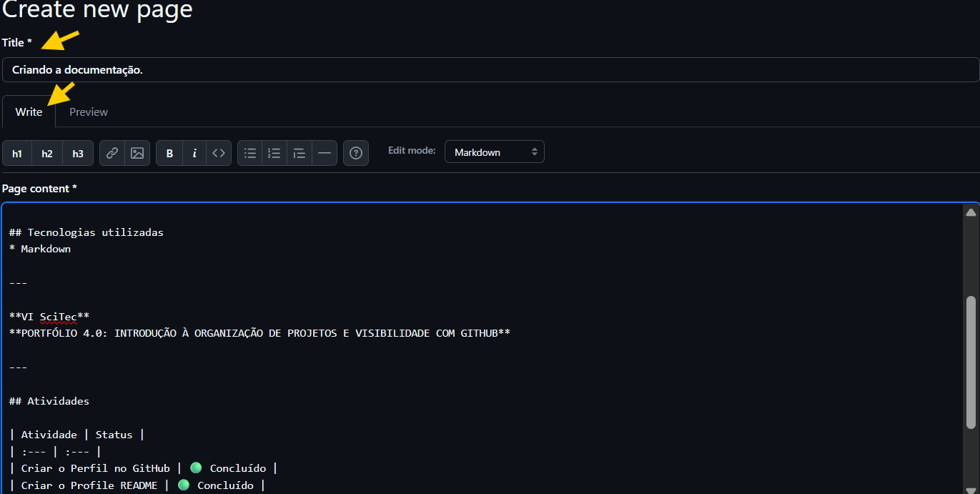Click the "**PORTFÓLIO 4.0: INTRODUÇÃO" line

click(259, 333)
